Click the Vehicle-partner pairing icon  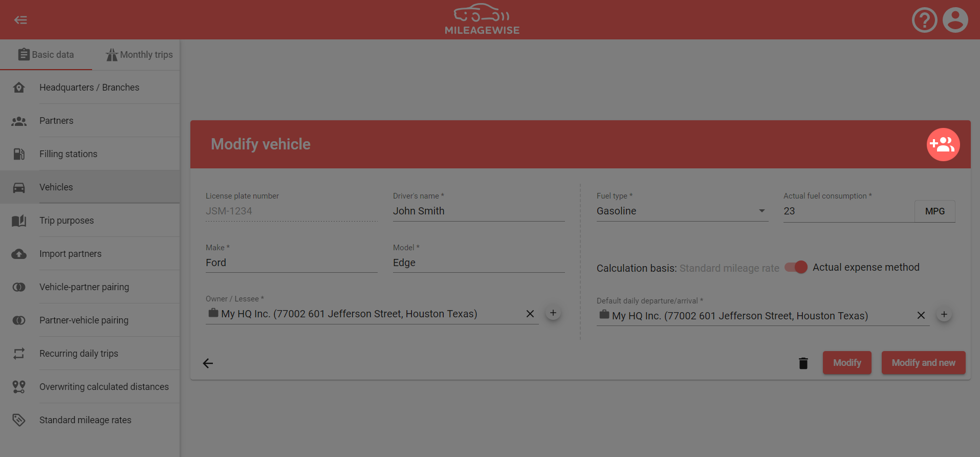click(19, 287)
